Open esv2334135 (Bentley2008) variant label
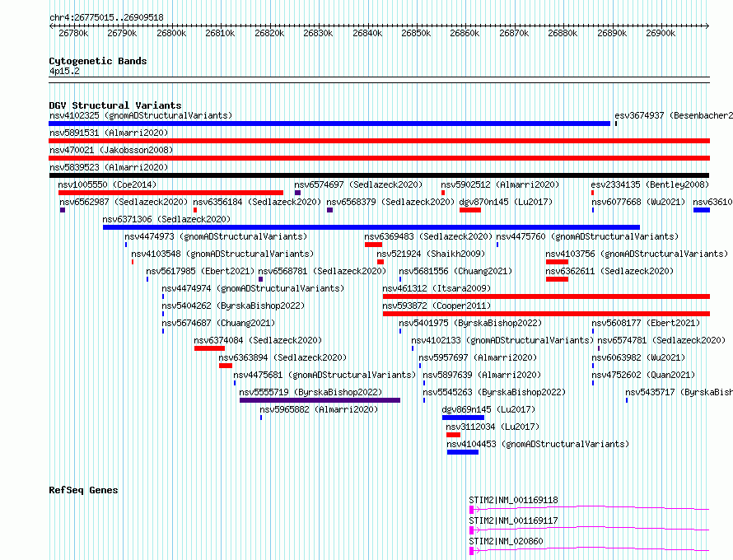Viewport: 733px width, 560px height. (650, 184)
